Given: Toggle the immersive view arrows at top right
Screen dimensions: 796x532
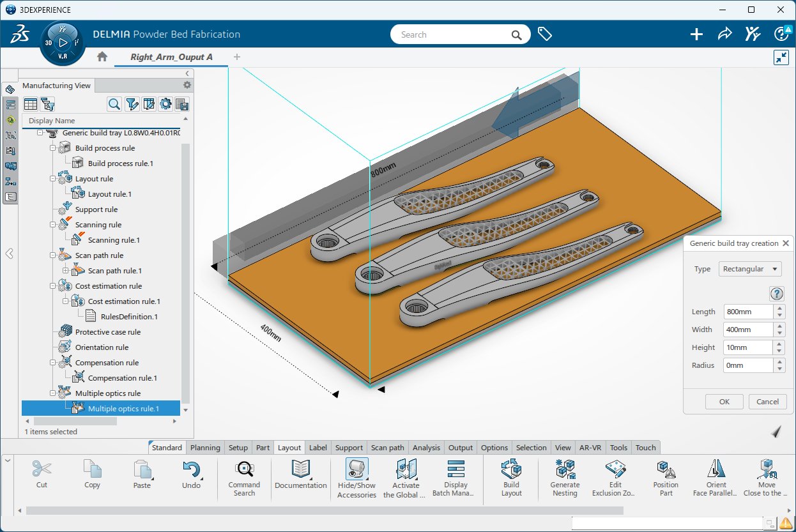Looking at the screenshot, I should pyautogui.click(x=781, y=57).
